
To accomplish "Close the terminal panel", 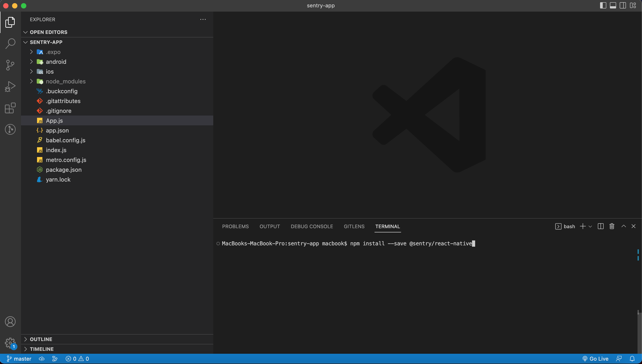I will (634, 226).
